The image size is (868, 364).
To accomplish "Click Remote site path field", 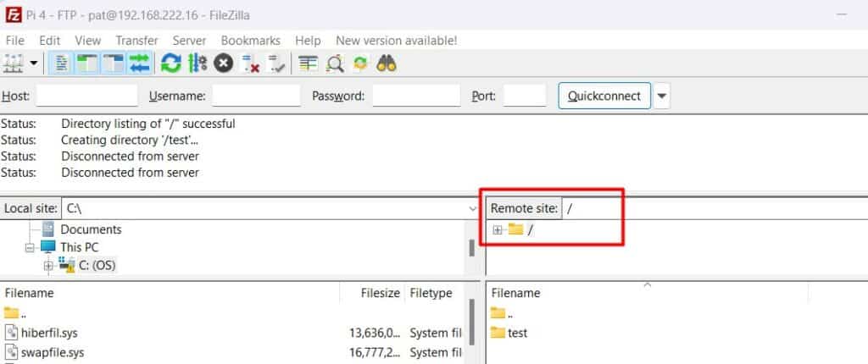I will [x=715, y=208].
